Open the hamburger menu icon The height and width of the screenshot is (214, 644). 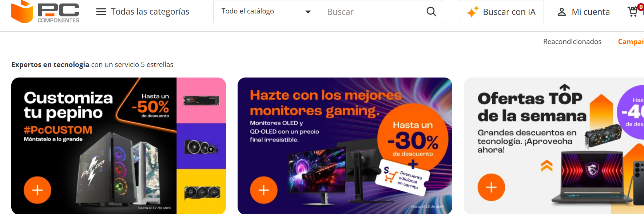[x=101, y=12]
